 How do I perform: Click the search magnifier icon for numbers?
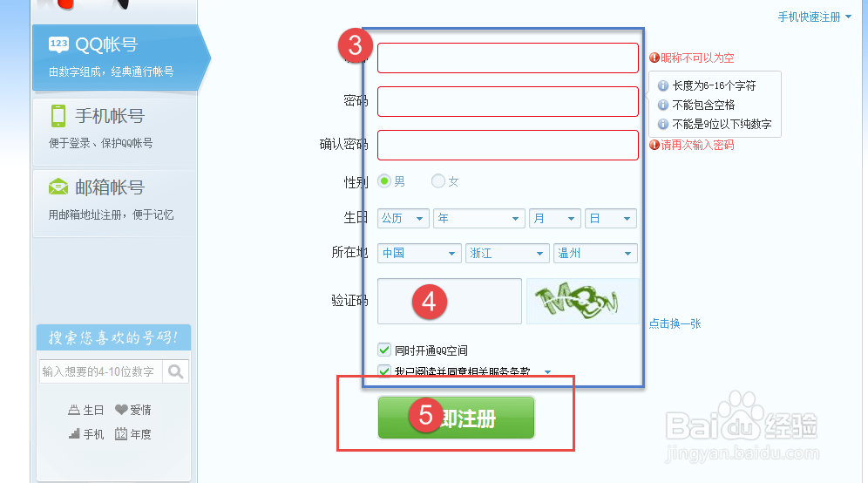coord(175,371)
